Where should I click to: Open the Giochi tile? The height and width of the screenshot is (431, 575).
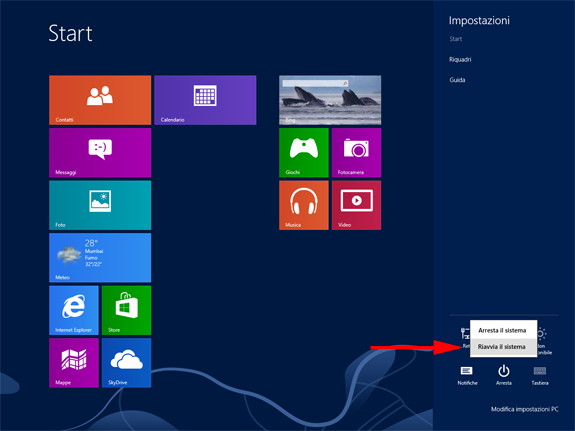coord(304,153)
